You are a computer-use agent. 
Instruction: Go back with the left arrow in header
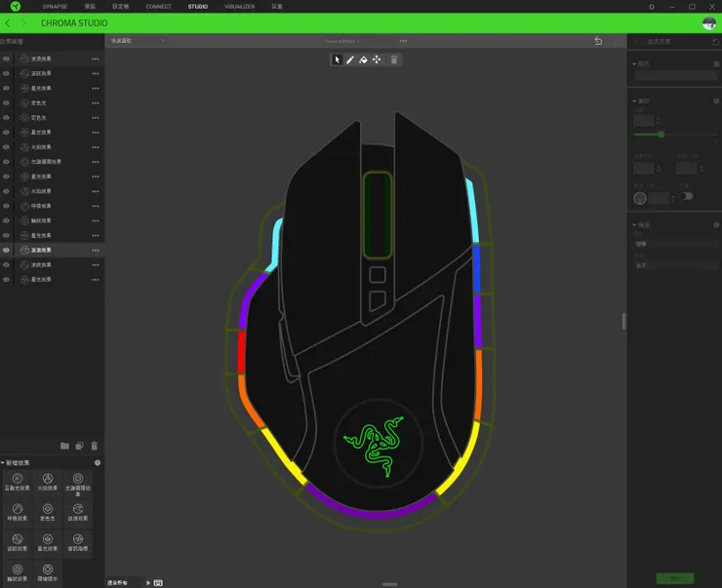coord(8,23)
